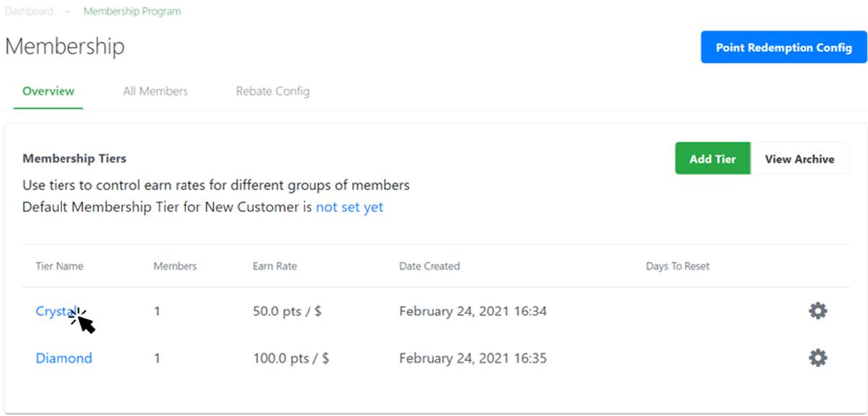Open Point Redemption Config
Image resolution: width=868 pixels, height=416 pixels.
pyautogui.click(x=784, y=48)
